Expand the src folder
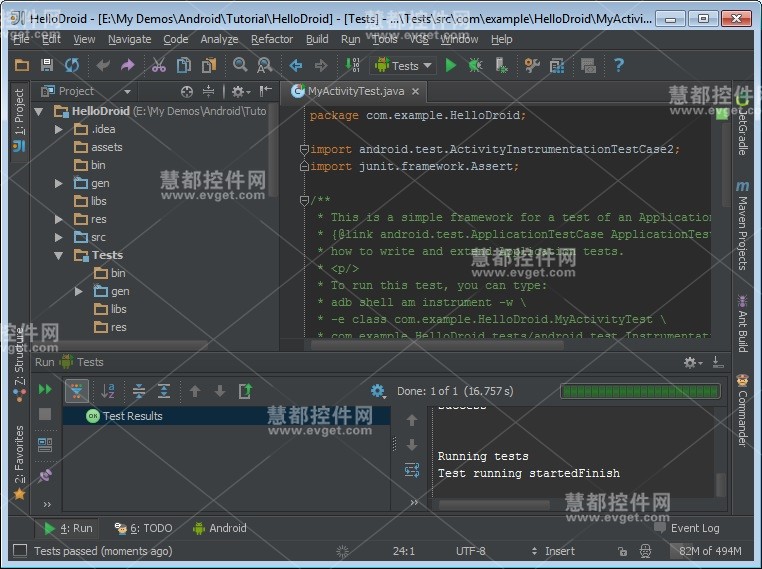Viewport: 762px width, 569px height. (59, 238)
